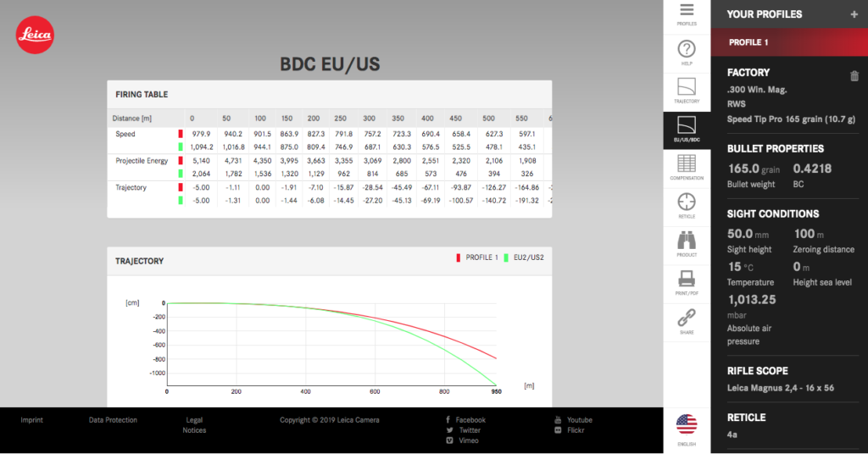This screenshot has height=454, width=868.
Task: Click Leica Magnus 2,4 - 16 x 56 text
Action: [x=781, y=388]
